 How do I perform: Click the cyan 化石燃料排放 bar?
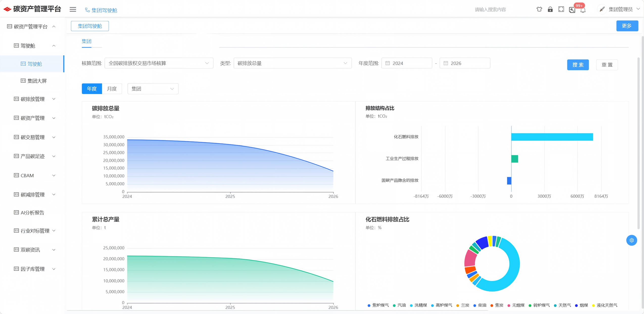(552, 137)
